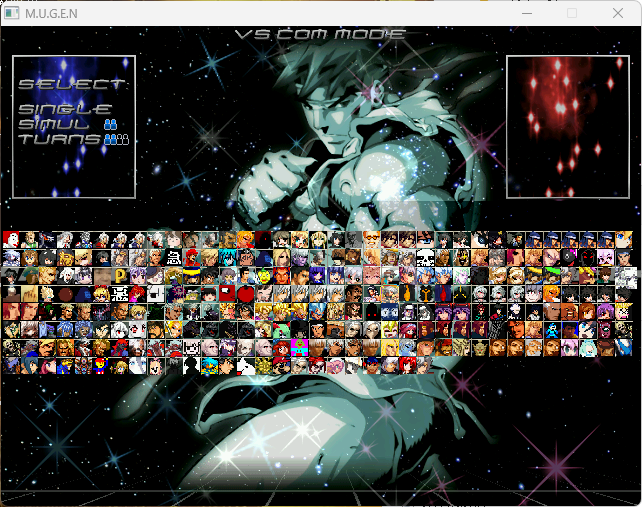
Task: Choose the brown ball character icon
Action: click(x=66, y=294)
